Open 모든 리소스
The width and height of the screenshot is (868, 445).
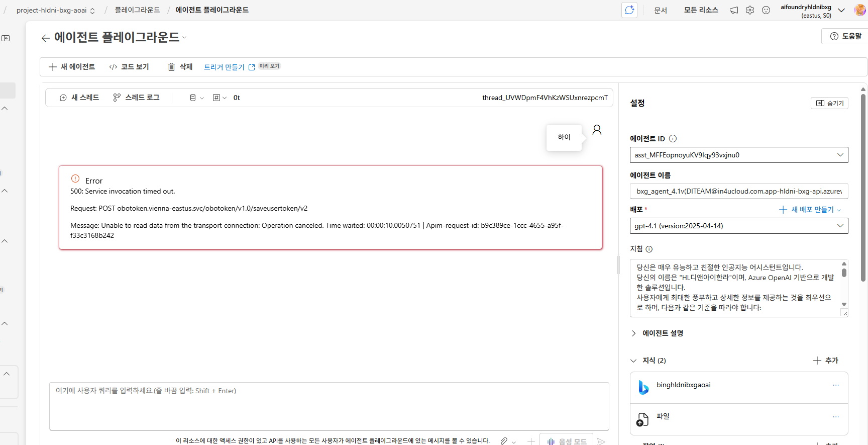701,10
